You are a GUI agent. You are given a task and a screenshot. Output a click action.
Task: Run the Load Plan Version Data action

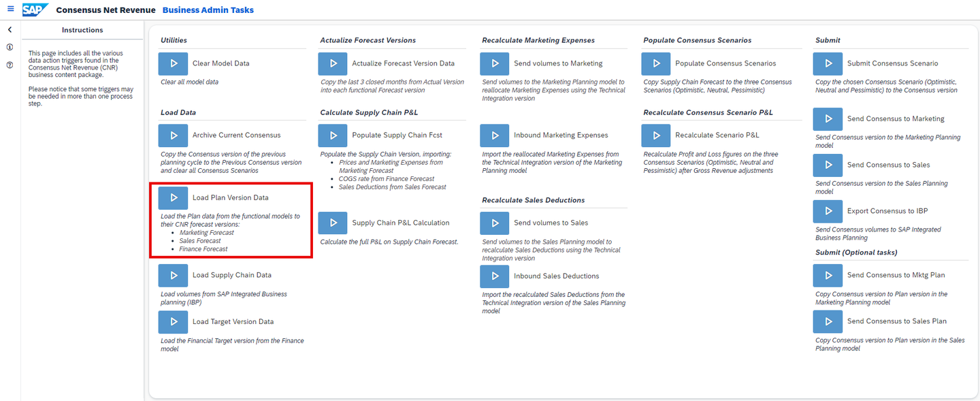pos(174,198)
